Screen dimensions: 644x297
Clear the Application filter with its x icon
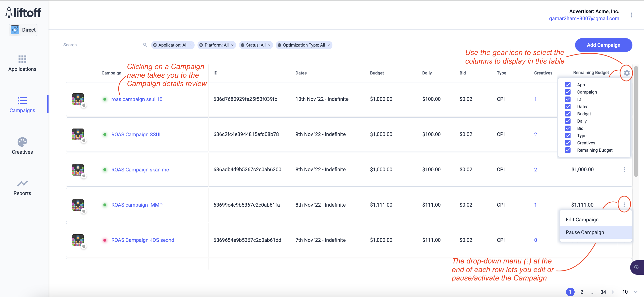tap(155, 45)
